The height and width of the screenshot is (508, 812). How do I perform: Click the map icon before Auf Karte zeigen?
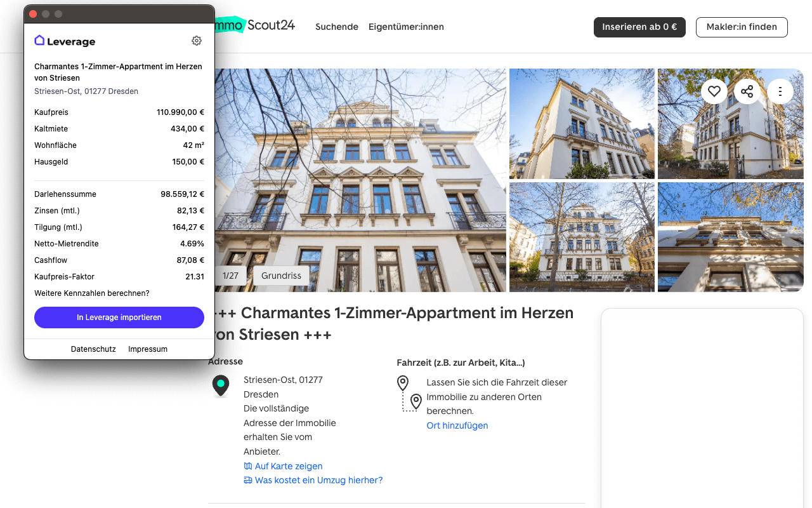tap(247, 465)
